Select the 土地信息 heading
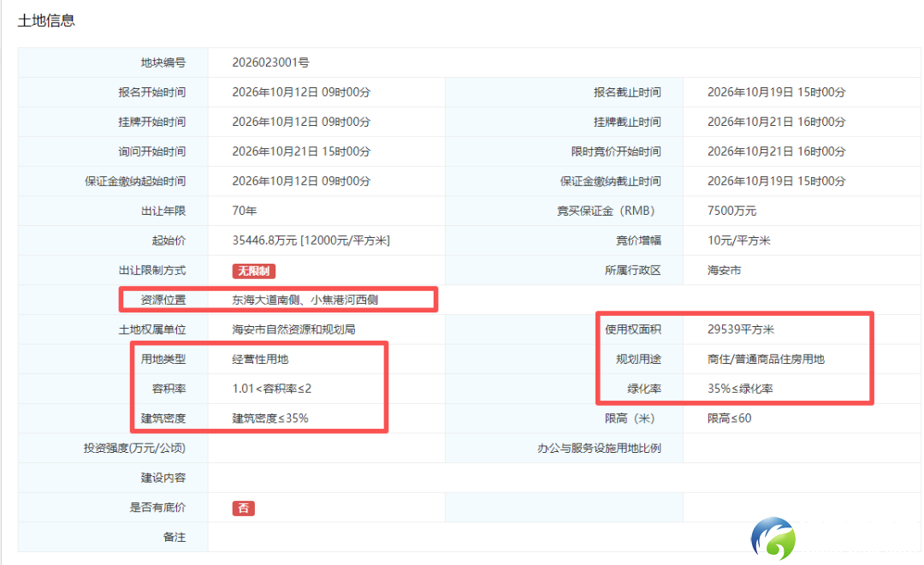Screen dimensions: 924x565 coord(46,21)
